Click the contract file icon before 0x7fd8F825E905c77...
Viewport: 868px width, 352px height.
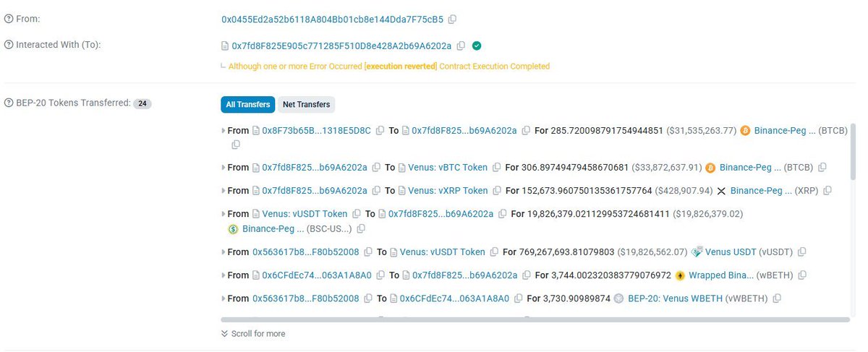[x=225, y=46]
